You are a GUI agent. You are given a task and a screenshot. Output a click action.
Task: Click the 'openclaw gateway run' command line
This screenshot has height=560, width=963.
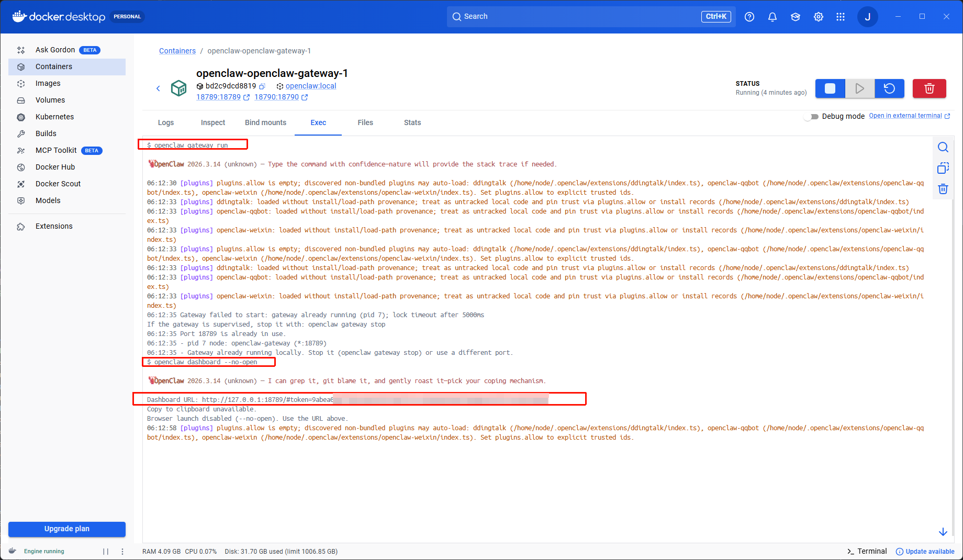187,145
